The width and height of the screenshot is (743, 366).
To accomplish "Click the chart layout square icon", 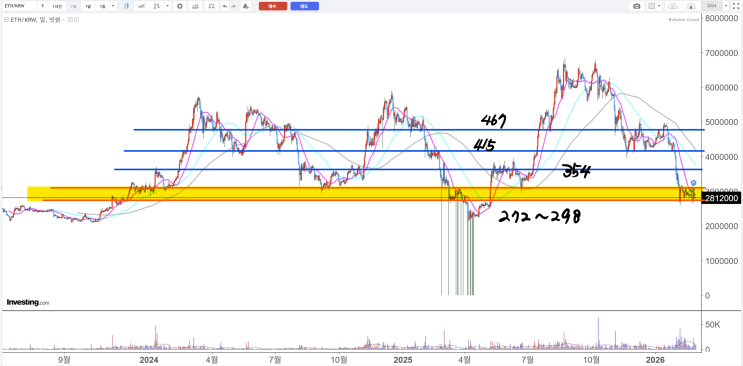I will [652, 6].
